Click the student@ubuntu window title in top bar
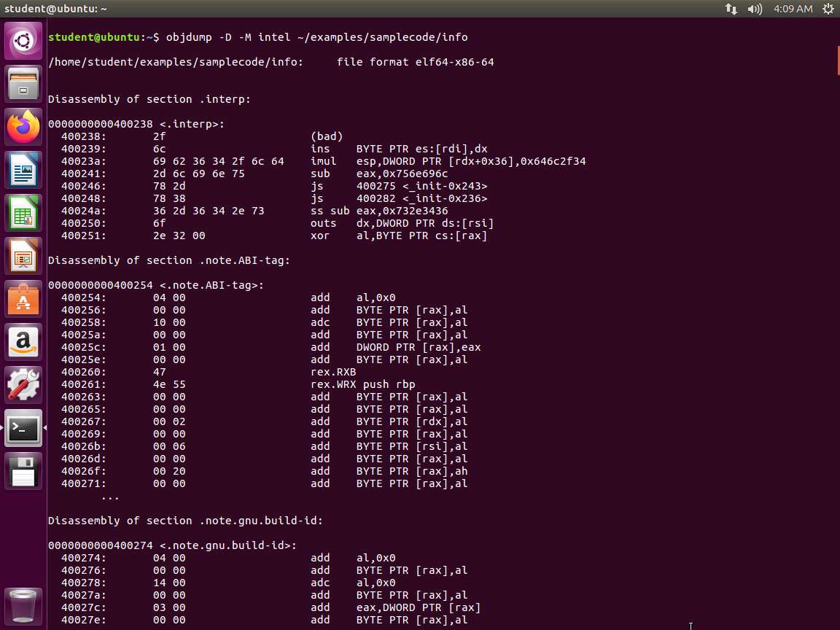 pyautogui.click(x=55, y=9)
